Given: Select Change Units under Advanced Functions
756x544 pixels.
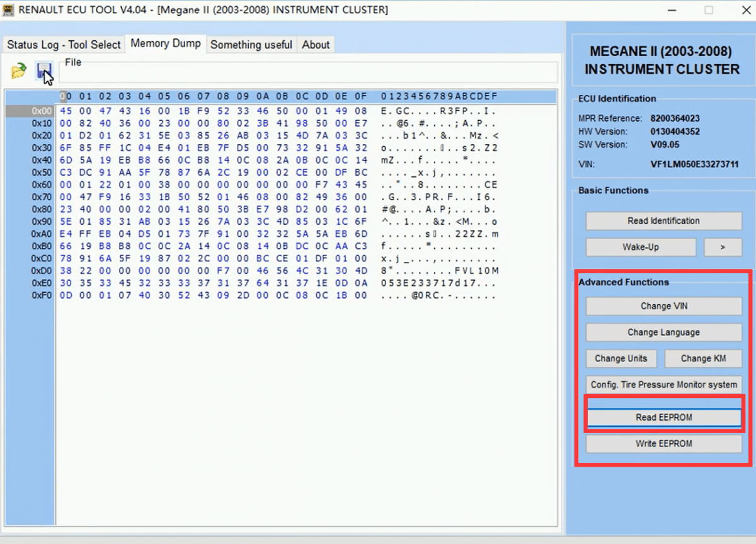Looking at the screenshot, I should click(x=621, y=358).
